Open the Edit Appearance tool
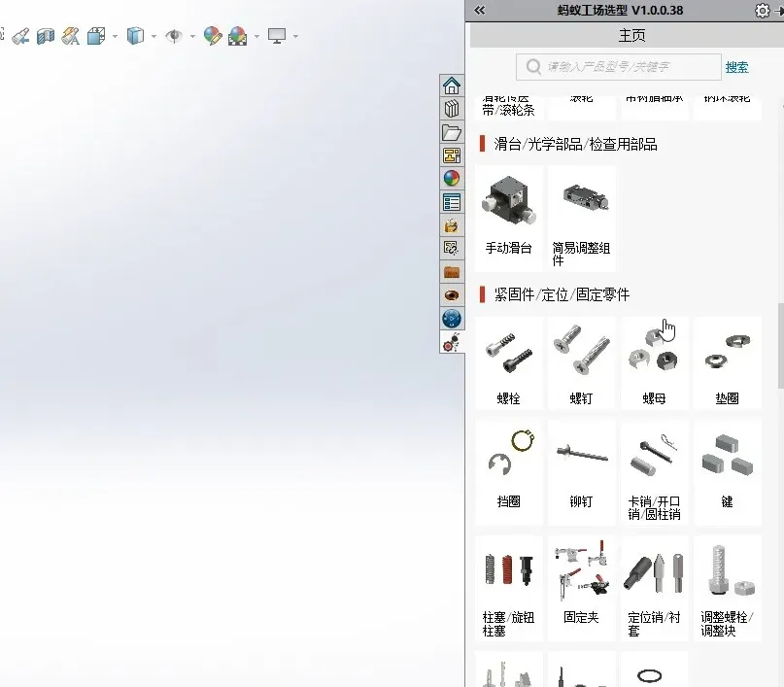The image size is (784, 687). [x=213, y=36]
